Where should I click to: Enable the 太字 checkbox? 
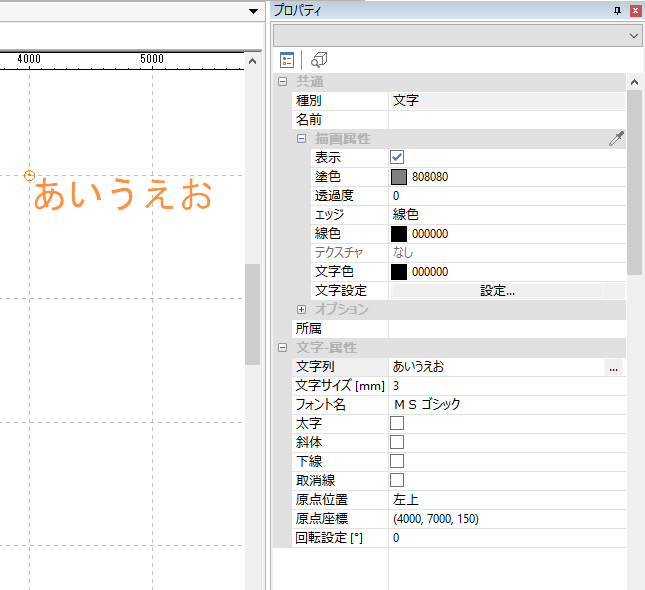coord(397,424)
